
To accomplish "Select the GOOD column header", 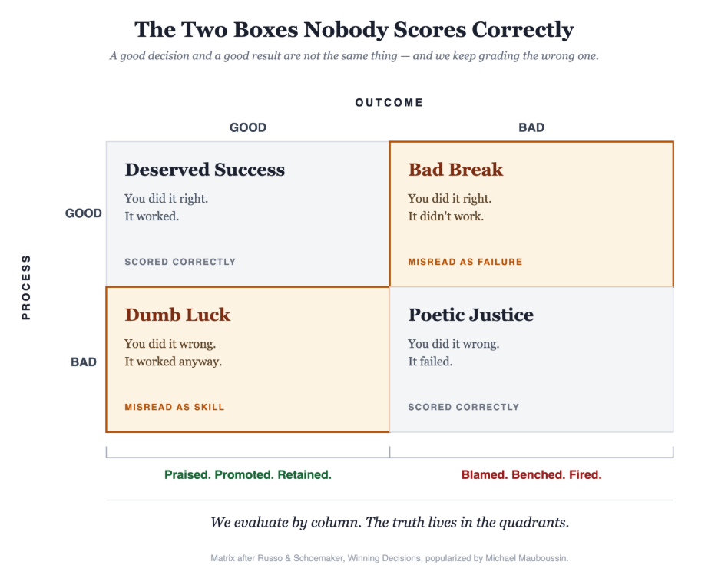I will 248,127.
